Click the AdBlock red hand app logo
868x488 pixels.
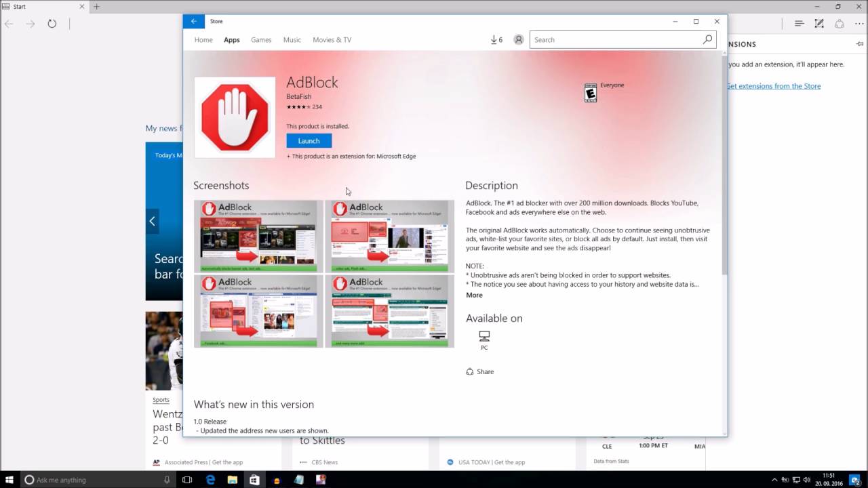pyautogui.click(x=235, y=117)
